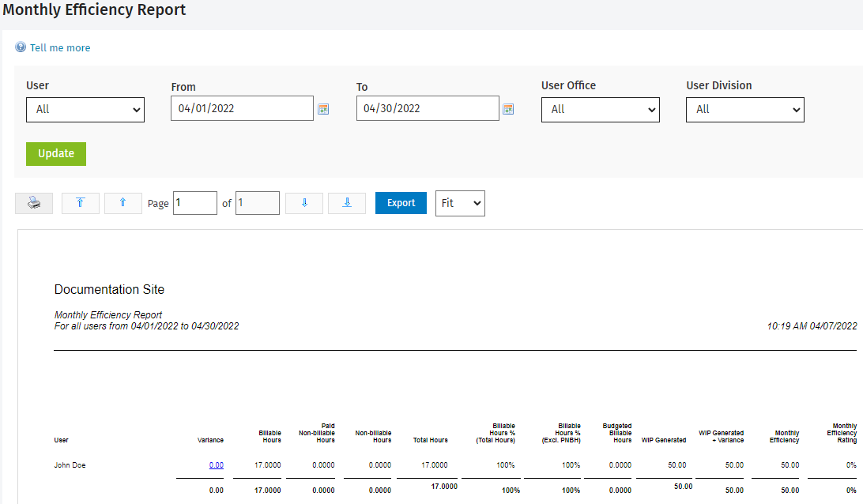This screenshot has width=863, height=504.
Task: Change the zoom level in the Fit dropdown
Action: click(460, 203)
